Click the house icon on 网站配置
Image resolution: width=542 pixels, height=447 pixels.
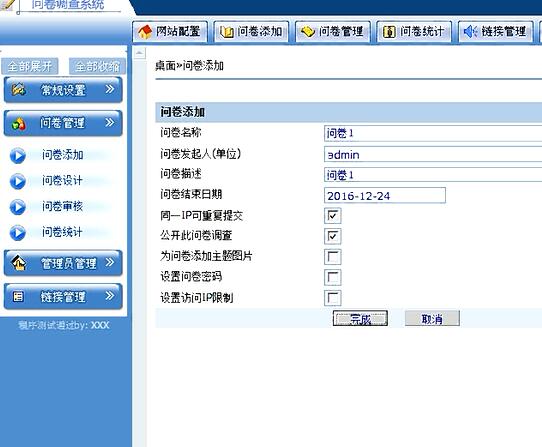click(x=145, y=32)
